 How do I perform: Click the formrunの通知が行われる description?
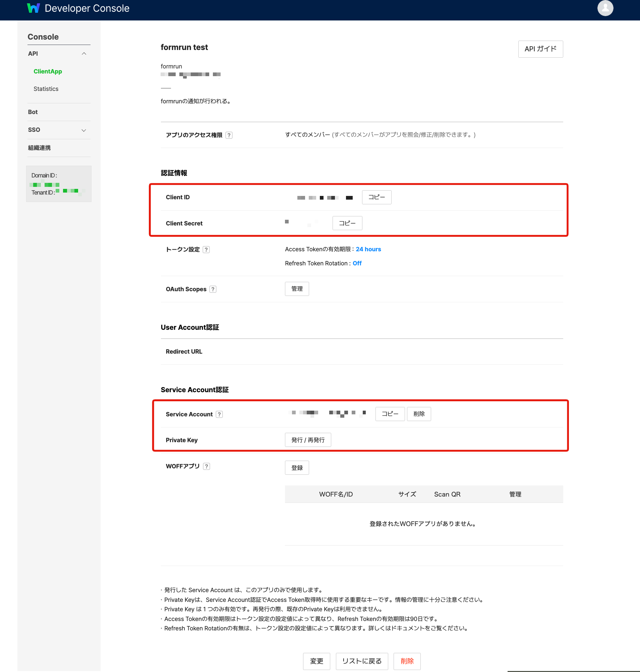196,101
